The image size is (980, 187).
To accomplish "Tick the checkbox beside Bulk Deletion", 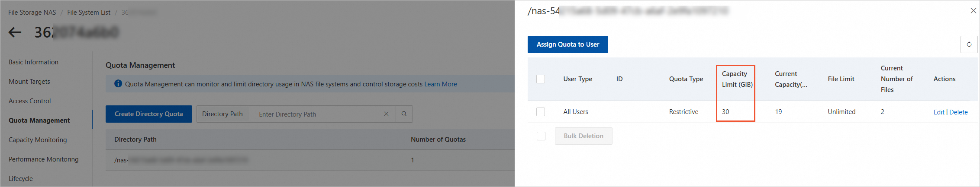I will coord(541,136).
